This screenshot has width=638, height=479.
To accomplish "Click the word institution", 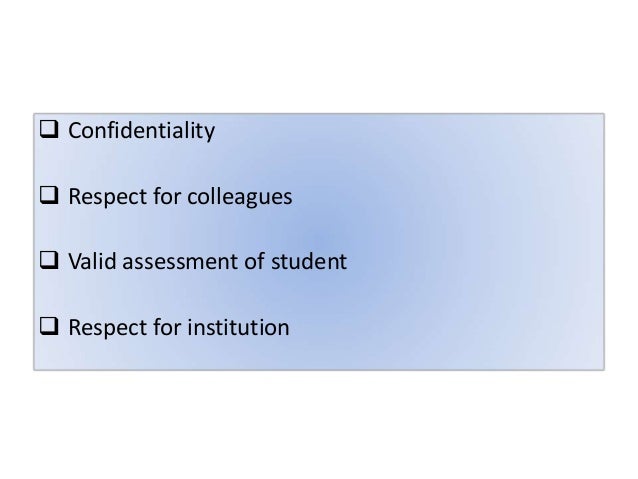I will (x=238, y=327).
